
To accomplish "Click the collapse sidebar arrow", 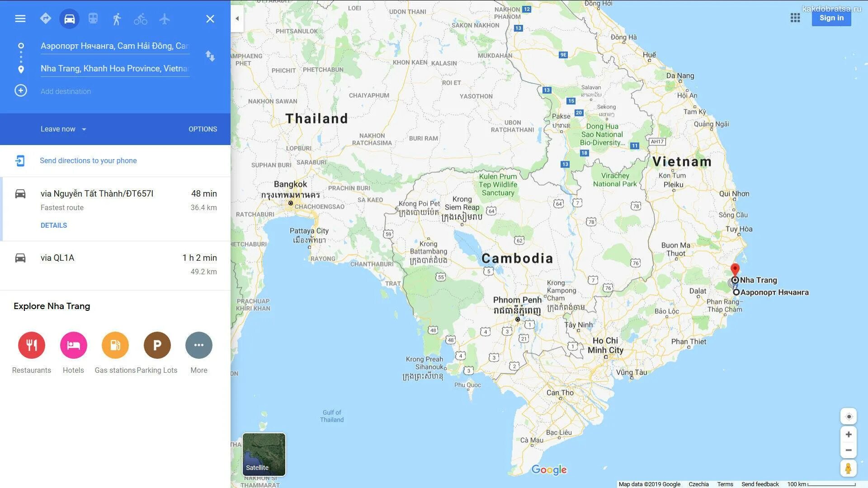I will coord(237,19).
